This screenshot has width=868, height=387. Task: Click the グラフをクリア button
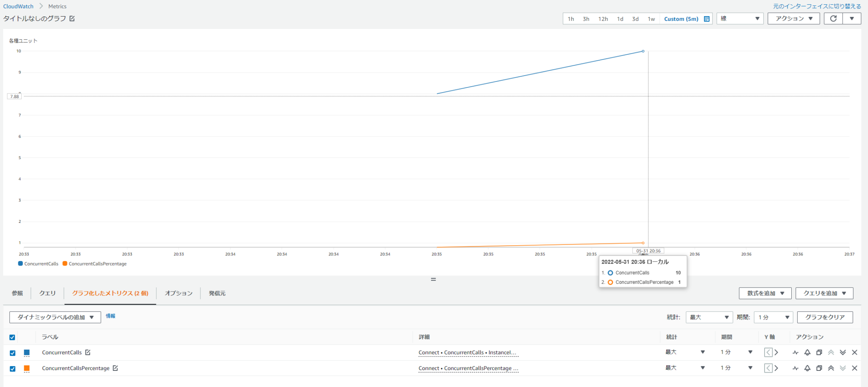coord(825,317)
